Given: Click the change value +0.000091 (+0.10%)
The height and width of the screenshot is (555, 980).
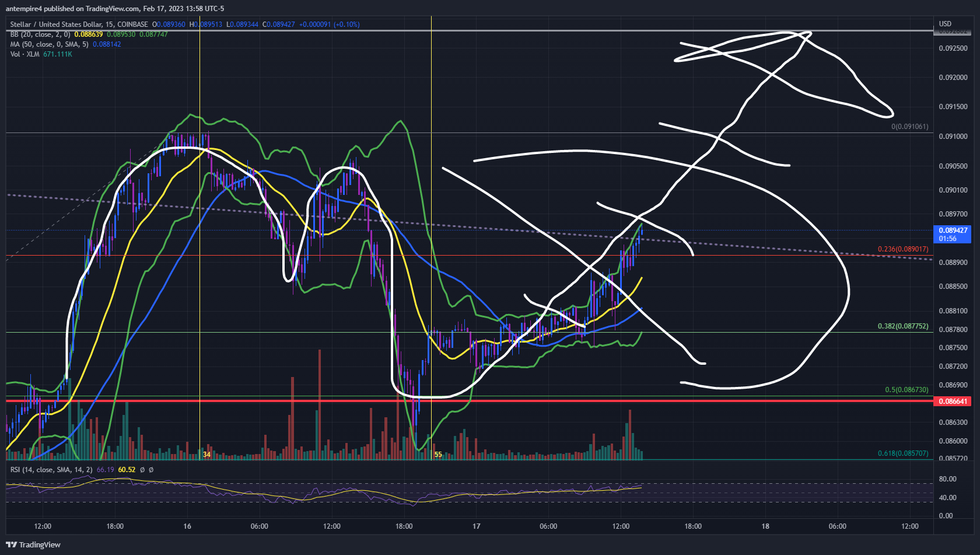Looking at the screenshot, I should tap(329, 25).
